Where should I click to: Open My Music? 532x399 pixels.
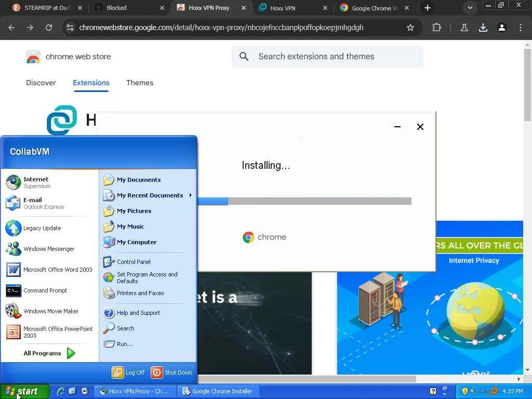[x=148, y=227]
